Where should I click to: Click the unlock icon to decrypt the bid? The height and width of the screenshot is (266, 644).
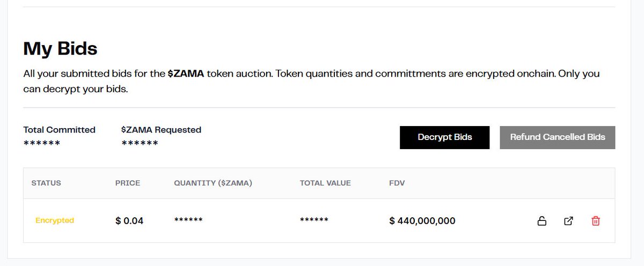542,221
